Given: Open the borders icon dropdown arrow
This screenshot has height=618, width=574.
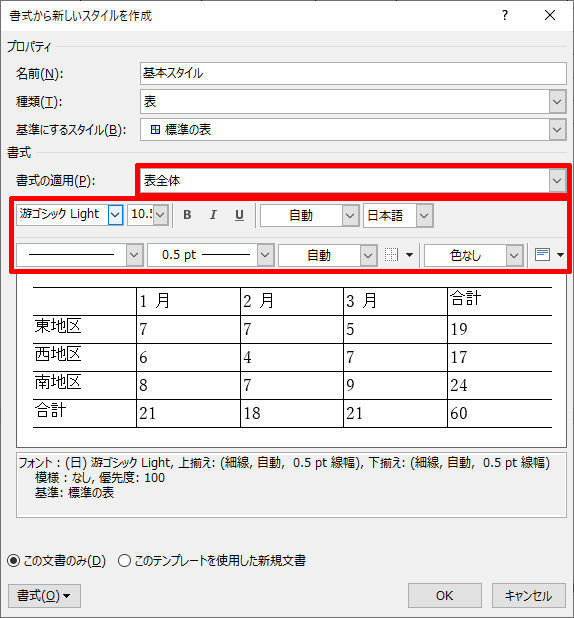Looking at the screenshot, I should (x=410, y=255).
